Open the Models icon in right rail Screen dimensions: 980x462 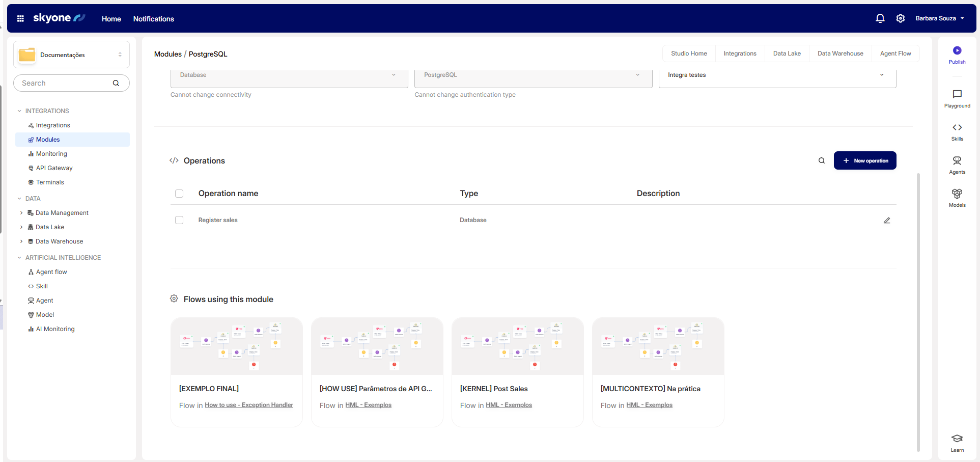pos(957,194)
